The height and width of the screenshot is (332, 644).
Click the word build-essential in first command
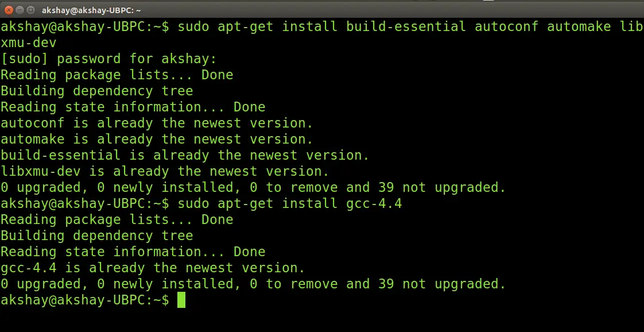tap(406, 26)
